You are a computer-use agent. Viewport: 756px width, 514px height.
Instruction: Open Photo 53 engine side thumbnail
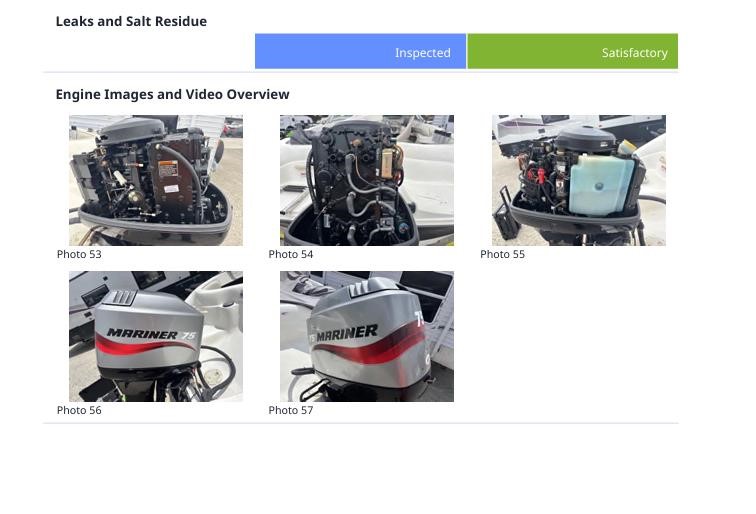(x=156, y=180)
